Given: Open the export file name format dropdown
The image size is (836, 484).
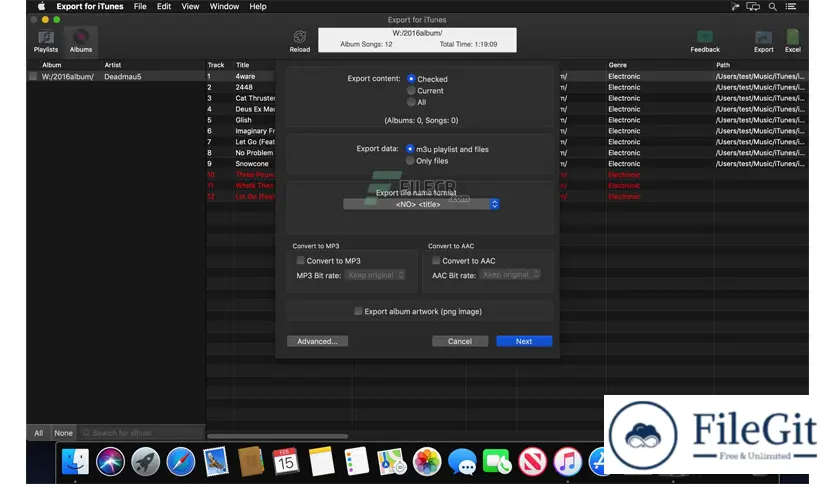Looking at the screenshot, I should tap(421, 204).
